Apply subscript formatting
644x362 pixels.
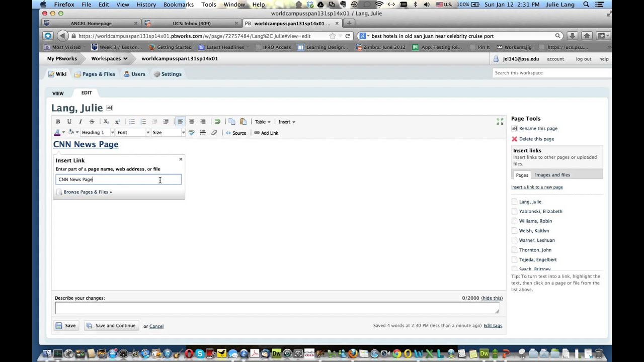coord(106,122)
